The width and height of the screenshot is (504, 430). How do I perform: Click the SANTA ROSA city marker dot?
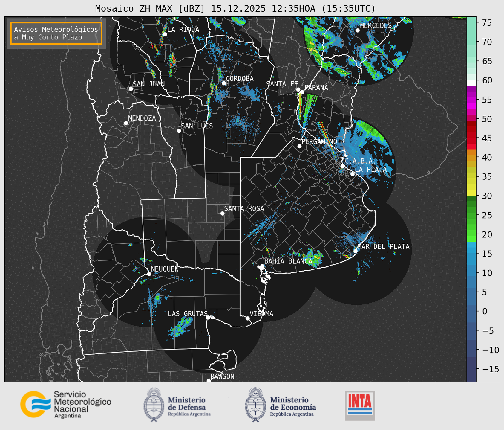click(x=222, y=214)
